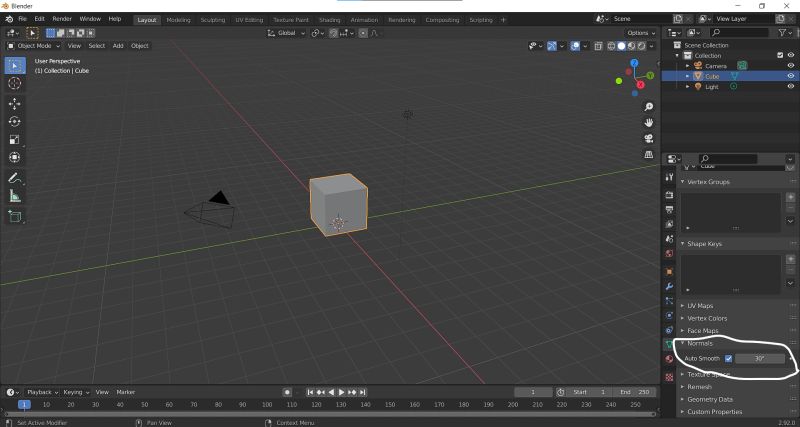
Task: Click the Auto Smooth 30° angle slider
Action: (760, 359)
